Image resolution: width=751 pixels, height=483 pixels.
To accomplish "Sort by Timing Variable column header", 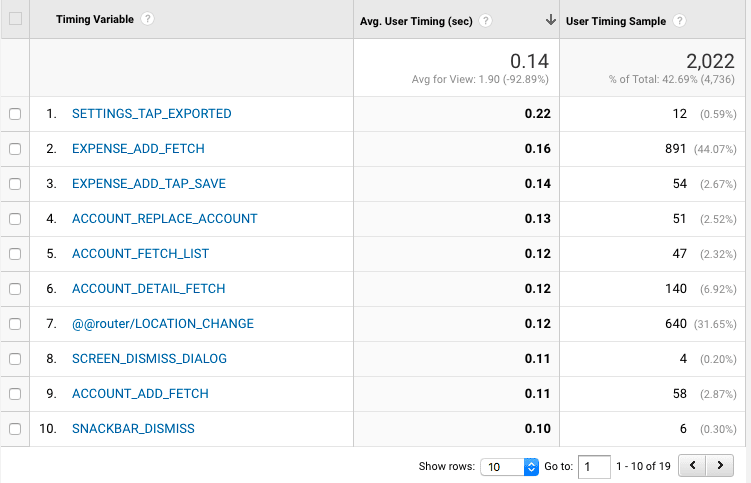I will tap(94, 19).
